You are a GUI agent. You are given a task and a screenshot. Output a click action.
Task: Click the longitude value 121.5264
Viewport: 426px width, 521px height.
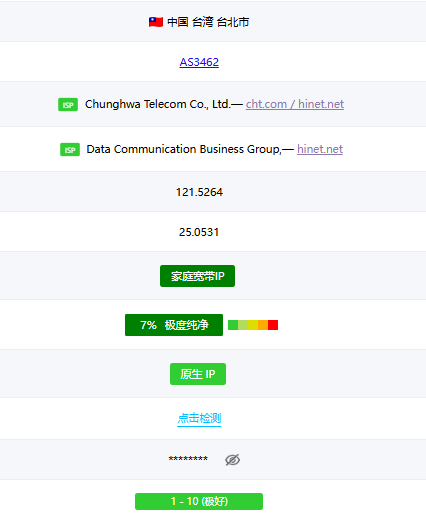199,192
